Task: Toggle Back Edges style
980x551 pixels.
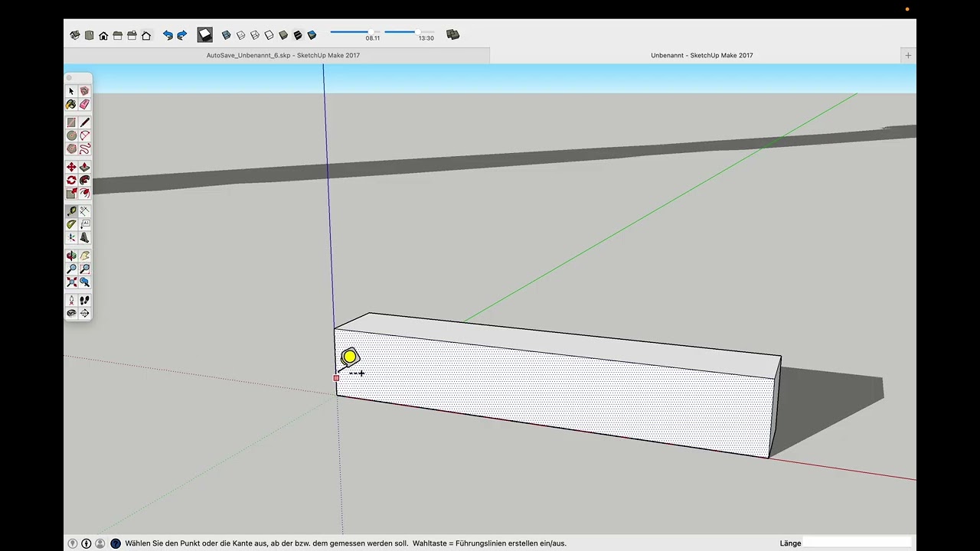Action: pyautogui.click(x=241, y=35)
